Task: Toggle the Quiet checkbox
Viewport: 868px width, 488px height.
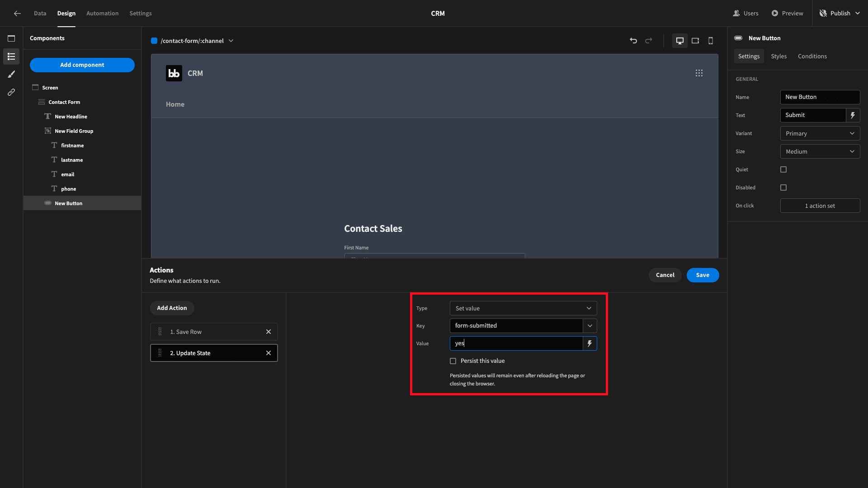Action: (783, 169)
